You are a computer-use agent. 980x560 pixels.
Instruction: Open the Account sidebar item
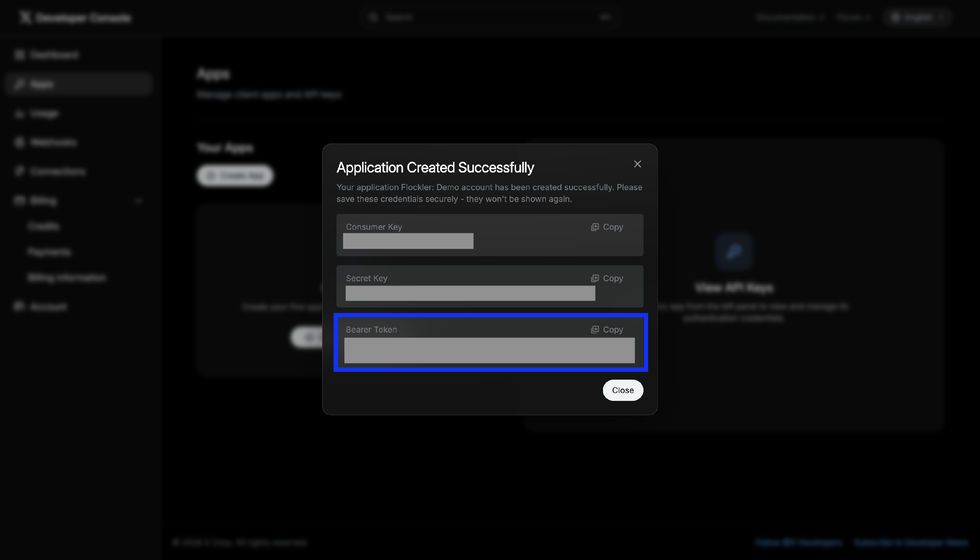(48, 306)
